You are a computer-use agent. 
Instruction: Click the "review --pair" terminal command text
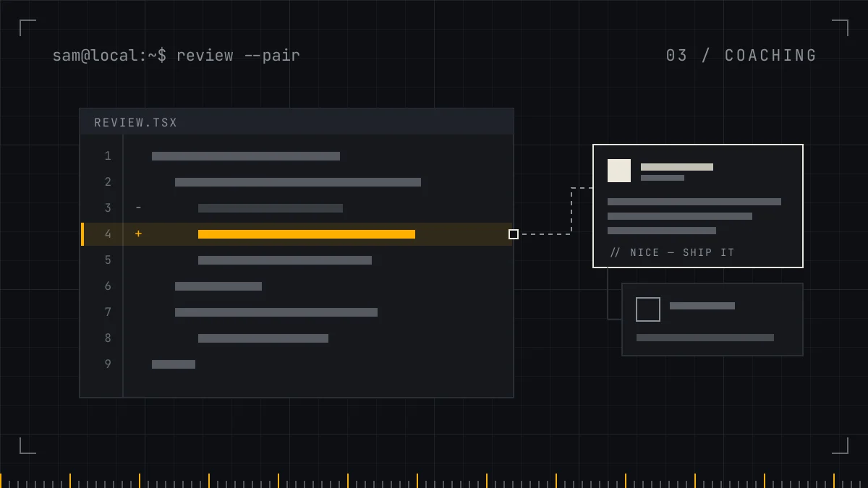coord(238,56)
